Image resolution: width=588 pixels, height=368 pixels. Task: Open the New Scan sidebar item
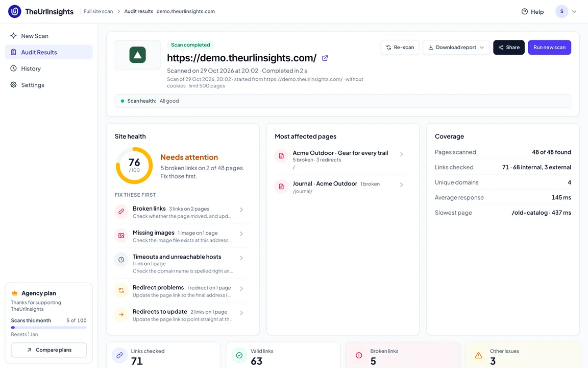(49, 36)
